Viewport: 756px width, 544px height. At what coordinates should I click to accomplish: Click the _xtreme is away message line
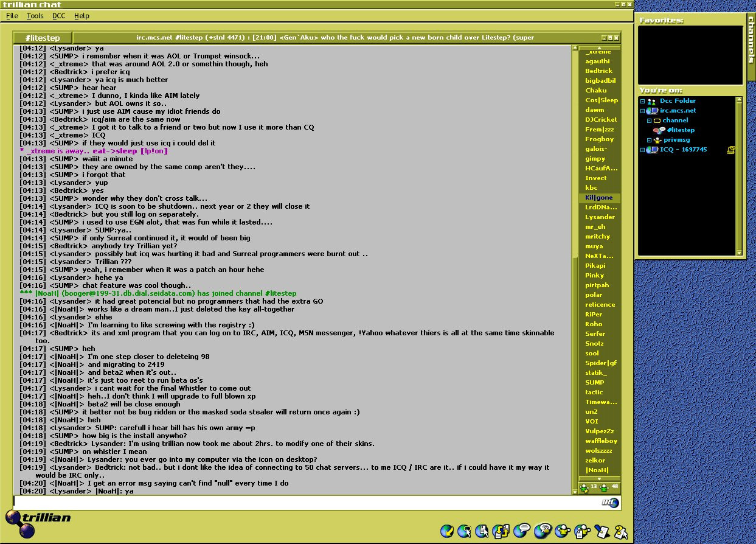pyautogui.click(x=94, y=151)
